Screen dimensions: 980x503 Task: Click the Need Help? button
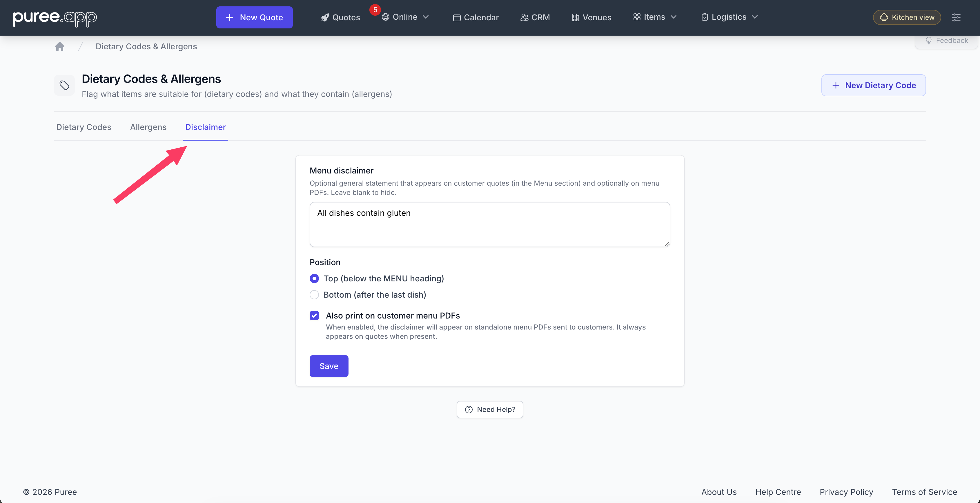490,409
